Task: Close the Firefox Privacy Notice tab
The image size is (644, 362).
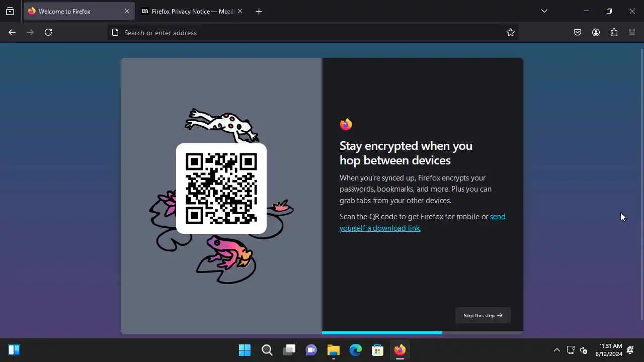Action: [x=239, y=11]
